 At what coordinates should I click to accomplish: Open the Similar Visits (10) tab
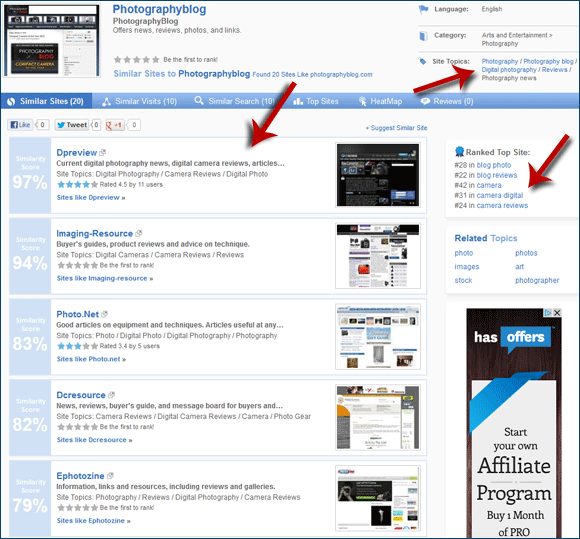(139, 101)
